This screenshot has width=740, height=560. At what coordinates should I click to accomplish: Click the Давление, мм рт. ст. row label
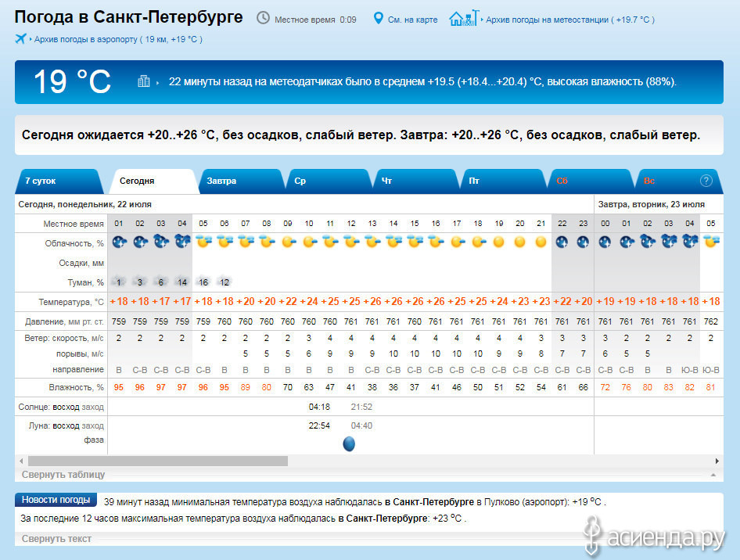pyautogui.click(x=64, y=321)
